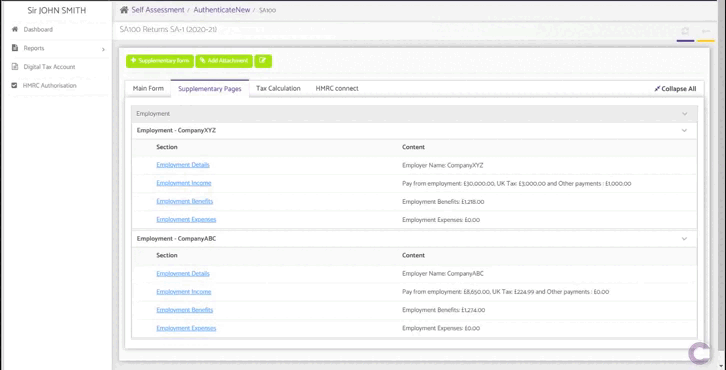Open Employment Expenses link for CompanyXYZ
This screenshot has width=726, height=370.
click(x=186, y=219)
